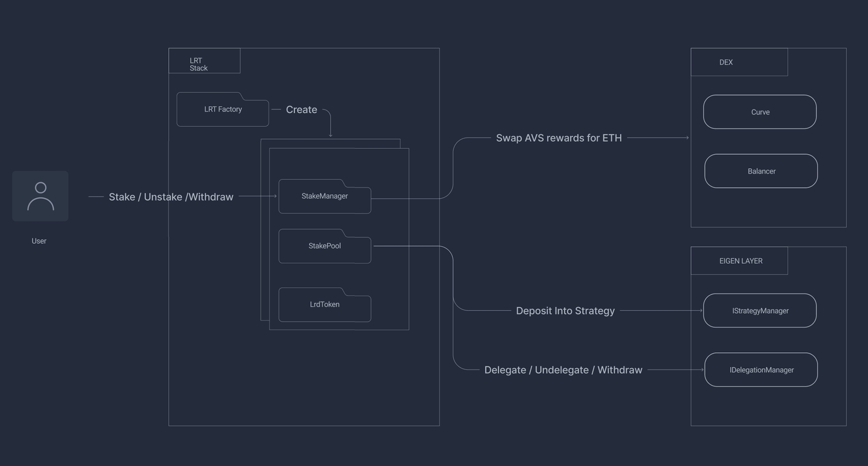This screenshot has width=868, height=466.
Task: Click the IStrategyManager box
Action: point(759,311)
